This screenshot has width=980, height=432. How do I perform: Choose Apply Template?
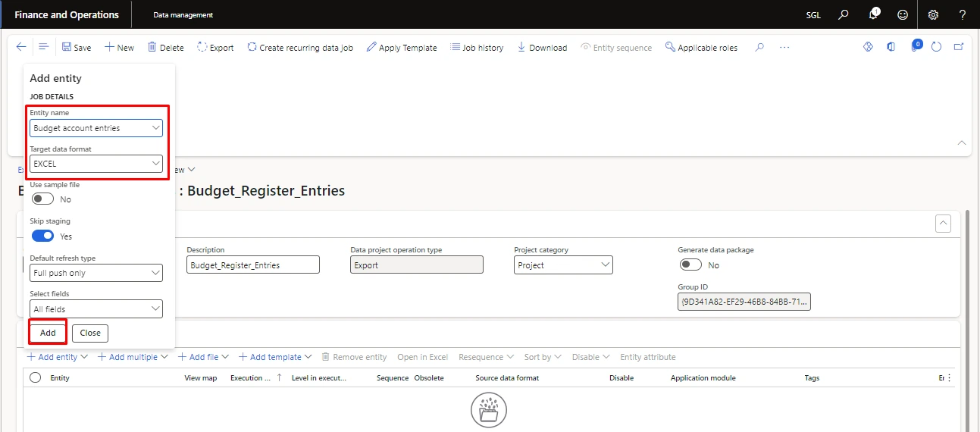pos(402,47)
